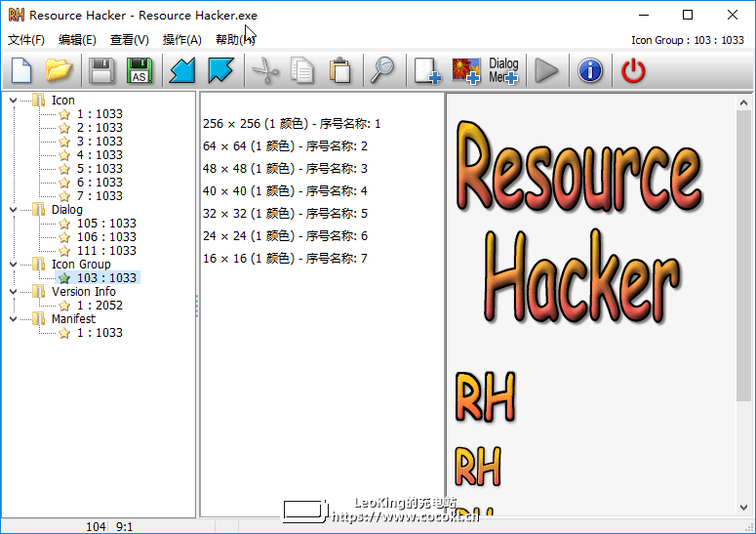Click the 40 × 40 序号名称: 4 line
The width and height of the screenshot is (756, 534).
pos(285,191)
